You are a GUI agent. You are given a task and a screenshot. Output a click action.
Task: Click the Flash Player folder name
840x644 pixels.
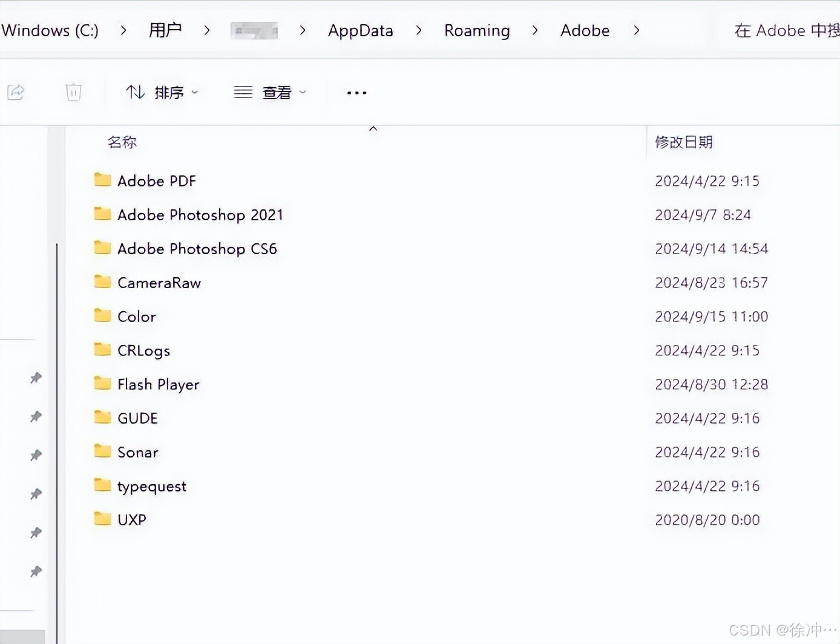click(x=159, y=385)
